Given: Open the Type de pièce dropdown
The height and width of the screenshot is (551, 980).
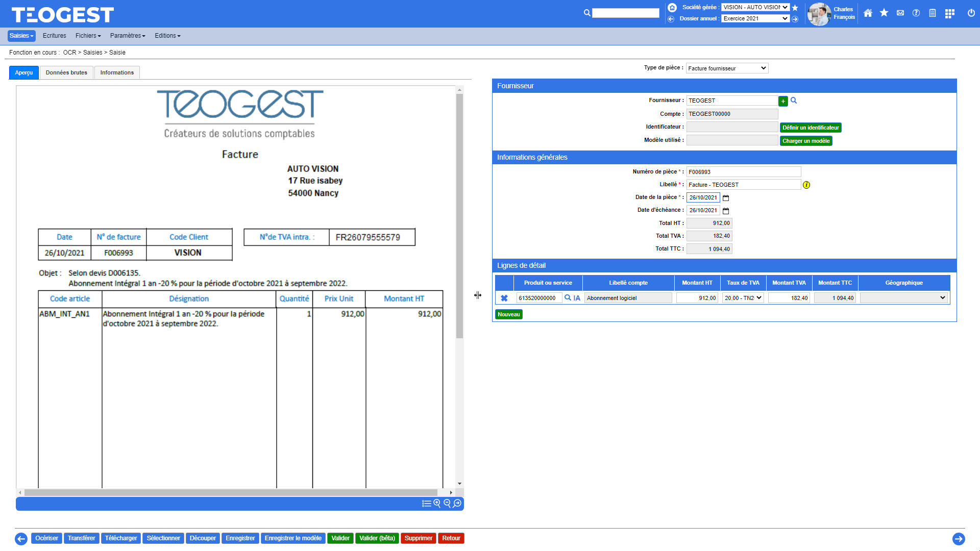Looking at the screenshot, I should (x=726, y=68).
